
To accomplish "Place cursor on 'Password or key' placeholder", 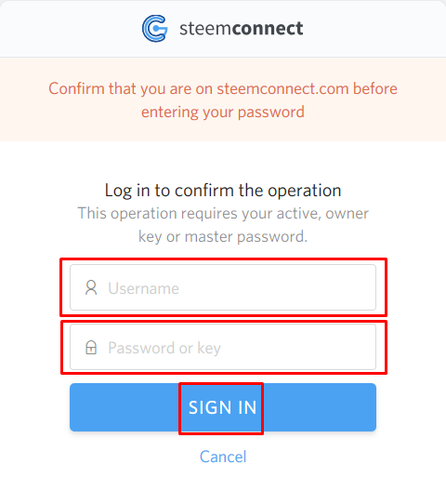I will (x=164, y=348).
